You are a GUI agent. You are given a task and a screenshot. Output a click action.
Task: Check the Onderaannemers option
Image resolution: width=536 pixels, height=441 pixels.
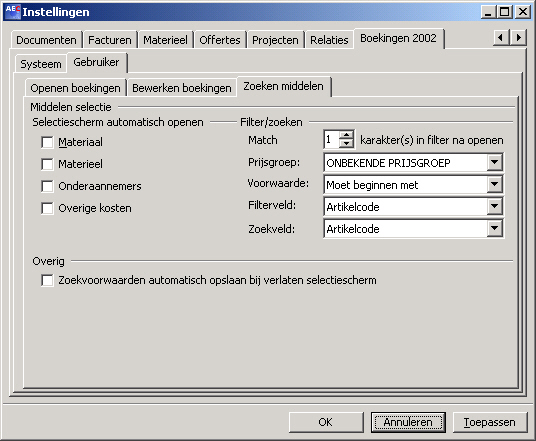[47, 186]
